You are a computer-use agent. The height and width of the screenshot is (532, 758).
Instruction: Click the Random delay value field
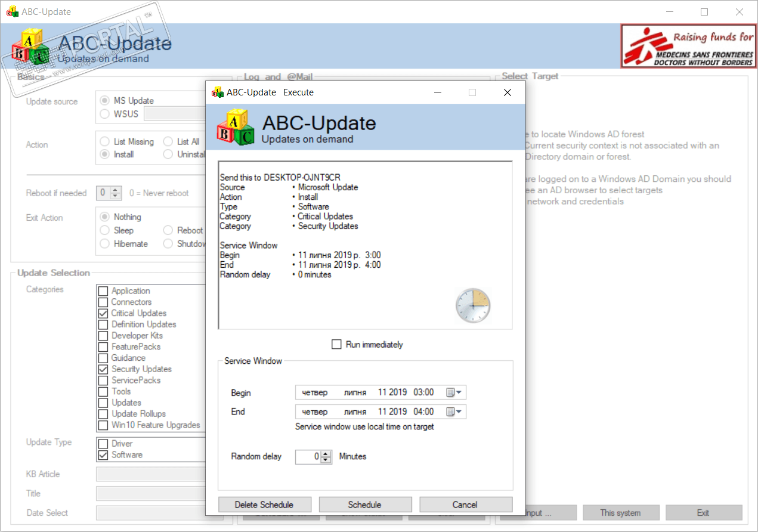pos(308,457)
